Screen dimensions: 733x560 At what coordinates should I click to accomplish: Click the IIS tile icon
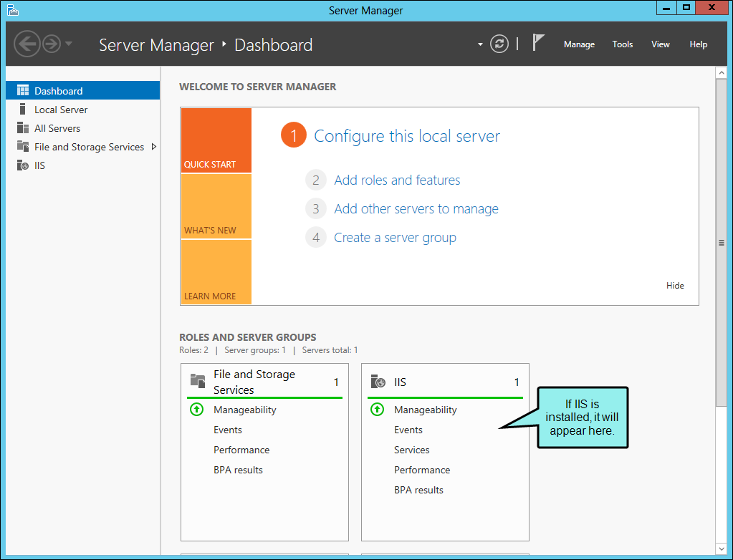[x=378, y=382]
